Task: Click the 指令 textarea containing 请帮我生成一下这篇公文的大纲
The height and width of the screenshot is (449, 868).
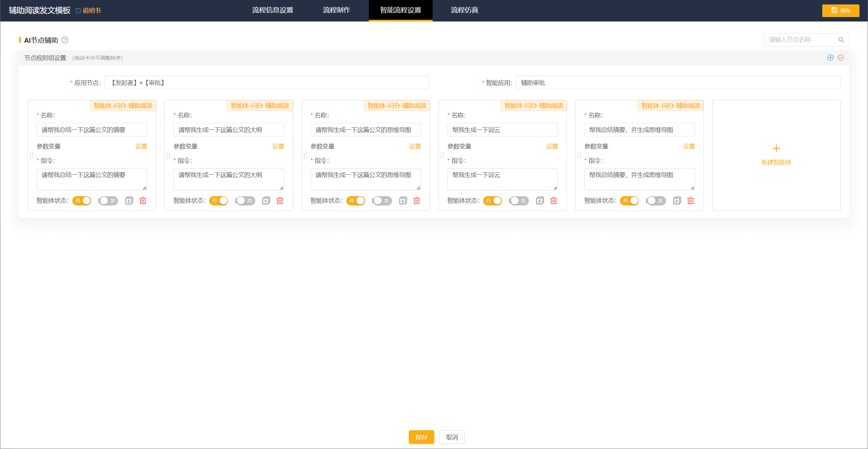Action: click(x=229, y=179)
